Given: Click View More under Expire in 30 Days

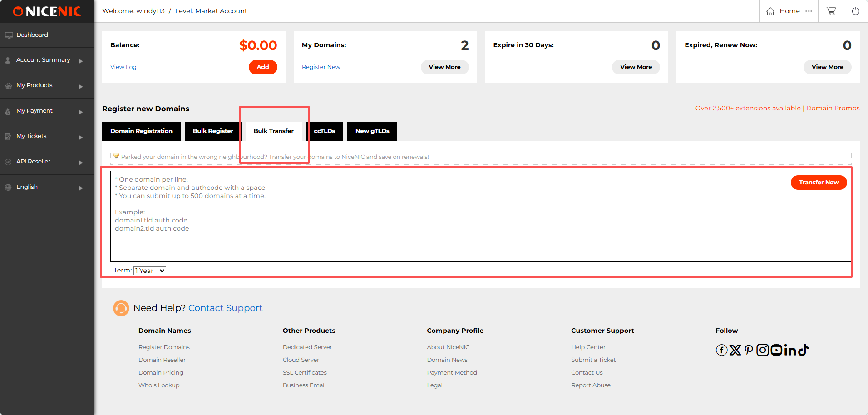Looking at the screenshot, I should [x=636, y=67].
